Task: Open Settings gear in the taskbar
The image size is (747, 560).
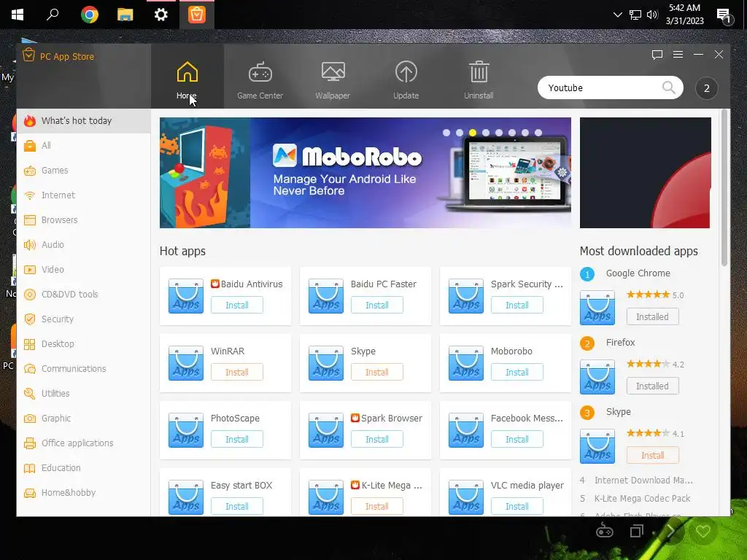Action: pyautogui.click(x=161, y=15)
